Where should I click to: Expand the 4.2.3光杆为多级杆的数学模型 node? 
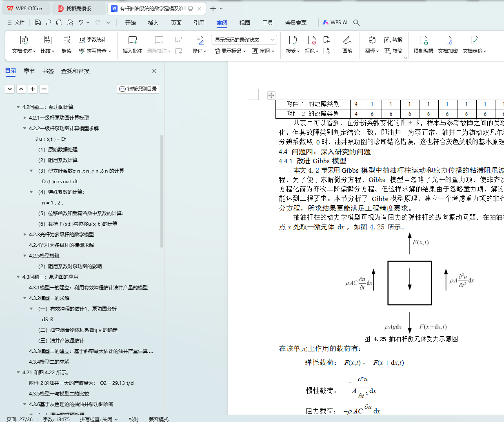click(x=25, y=235)
